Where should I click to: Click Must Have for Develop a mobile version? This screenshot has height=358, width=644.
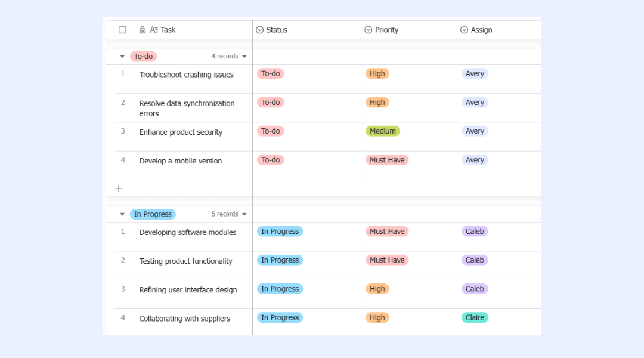387,160
